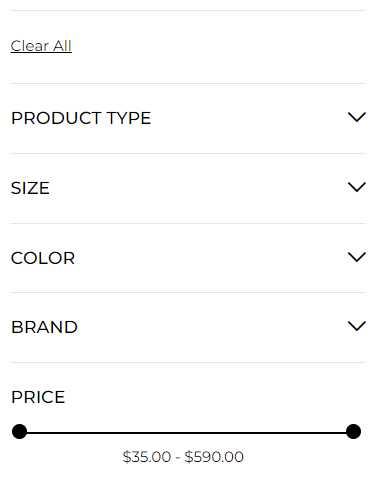The image size is (377, 490).
Task: Click blank space in the Product Type row
Action: [x=247, y=118]
